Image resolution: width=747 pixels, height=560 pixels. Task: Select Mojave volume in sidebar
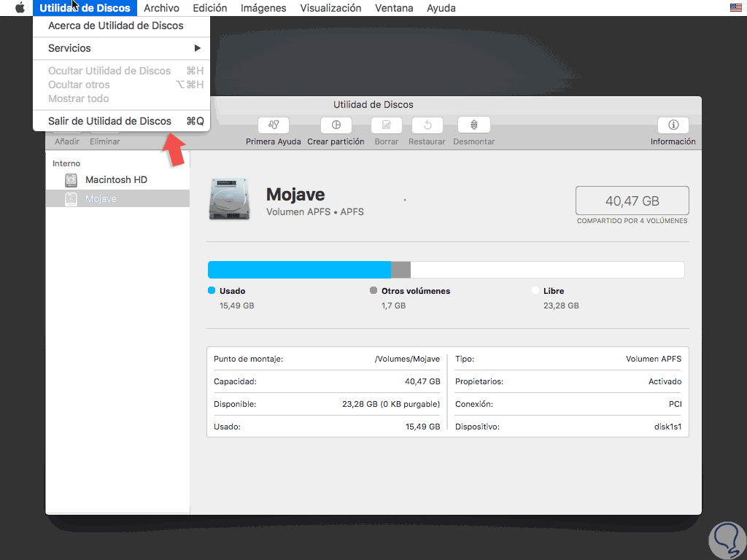[x=117, y=198]
